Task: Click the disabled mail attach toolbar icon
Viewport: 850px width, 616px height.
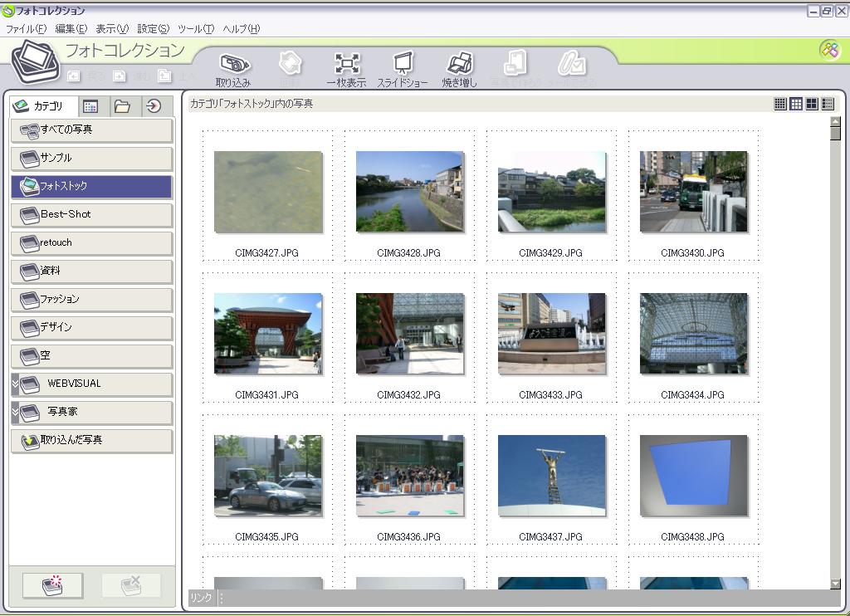Action: (x=572, y=63)
